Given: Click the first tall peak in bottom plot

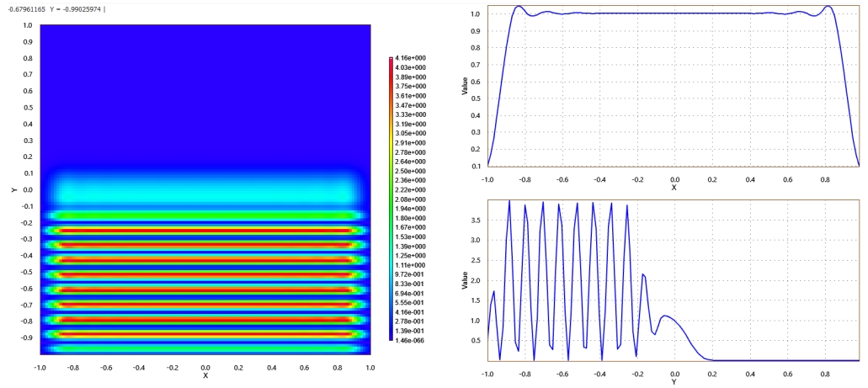Looking at the screenshot, I should coord(509,201).
